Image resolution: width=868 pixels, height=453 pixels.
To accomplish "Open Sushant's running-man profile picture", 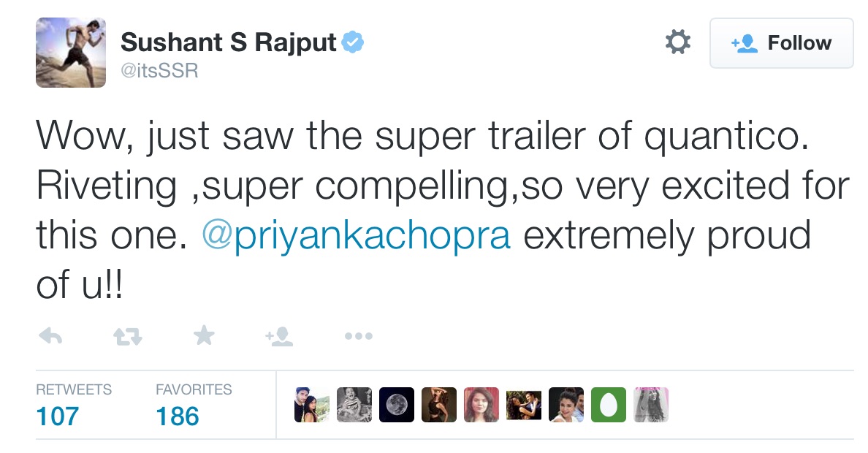I will pyautogui.click(x=70, y=52).
